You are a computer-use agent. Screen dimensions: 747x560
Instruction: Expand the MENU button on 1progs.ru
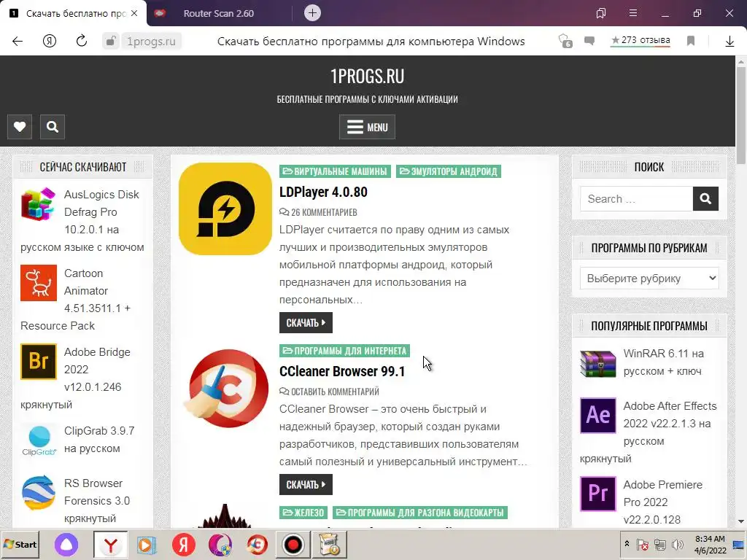tap(367, 127)
